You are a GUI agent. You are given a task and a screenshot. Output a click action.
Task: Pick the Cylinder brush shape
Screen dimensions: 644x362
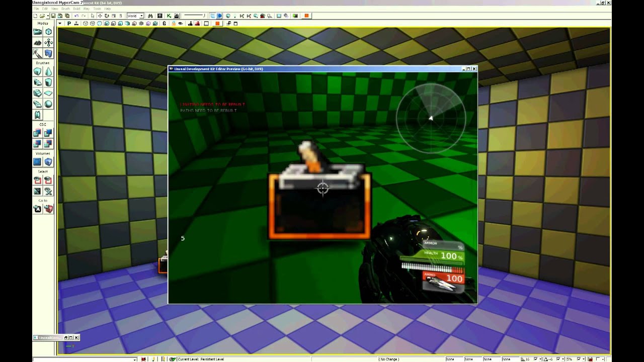[x=48, y=82]
